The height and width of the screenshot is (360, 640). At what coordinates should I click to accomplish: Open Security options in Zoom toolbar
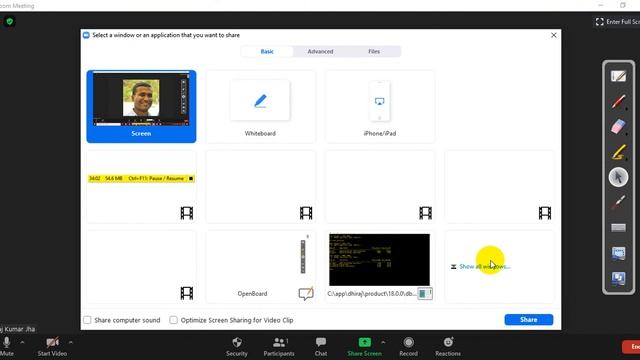click(x=237, y=347)
